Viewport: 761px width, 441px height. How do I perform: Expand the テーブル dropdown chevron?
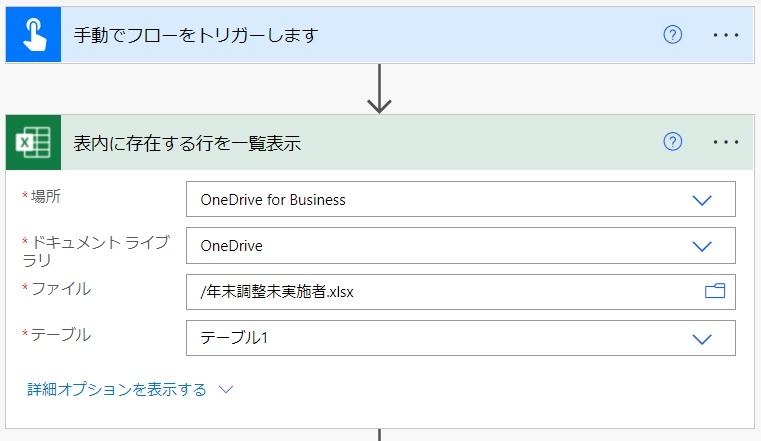[x=702, y=339]
